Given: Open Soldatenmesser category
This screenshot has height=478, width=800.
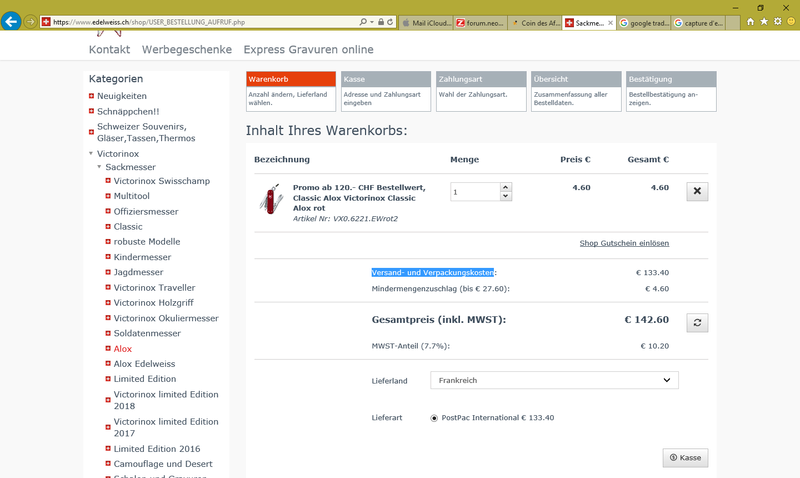Looking at the screenshot, I should tap(147, 333).
